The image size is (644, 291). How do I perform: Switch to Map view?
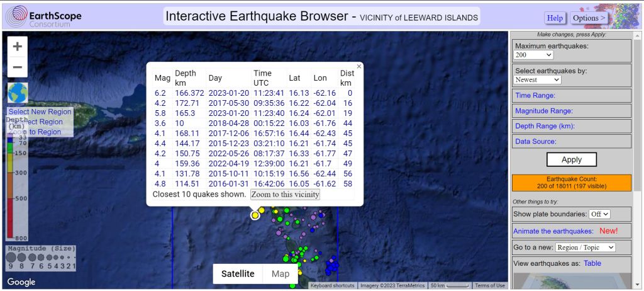click(x=280, y=274)
